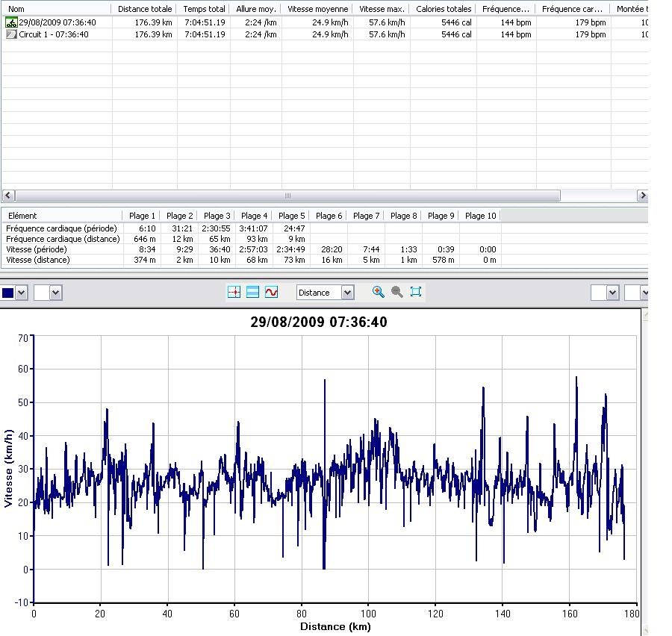
Task: Click the 28:20 speed period cell
Action: coord(332,249)
